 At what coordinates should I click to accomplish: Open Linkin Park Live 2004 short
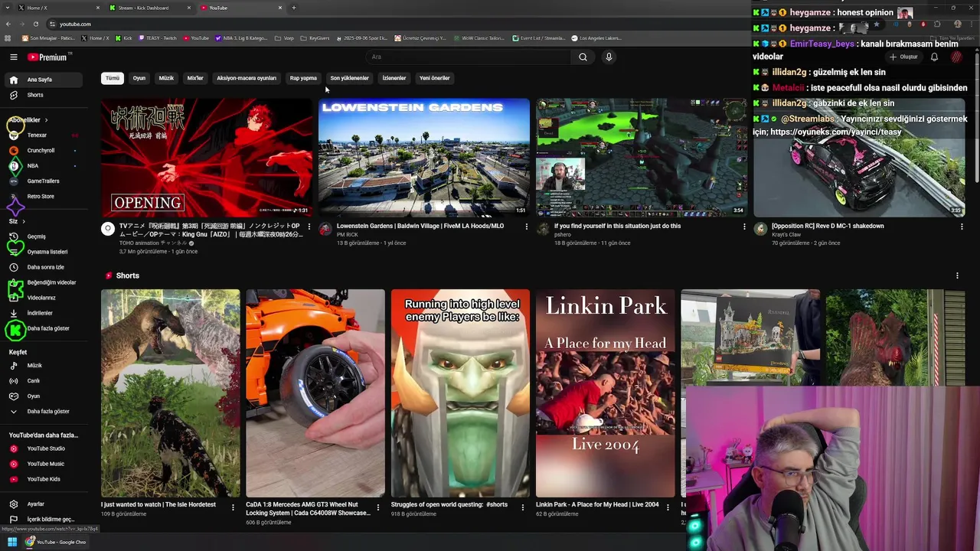tap(606, 393)
